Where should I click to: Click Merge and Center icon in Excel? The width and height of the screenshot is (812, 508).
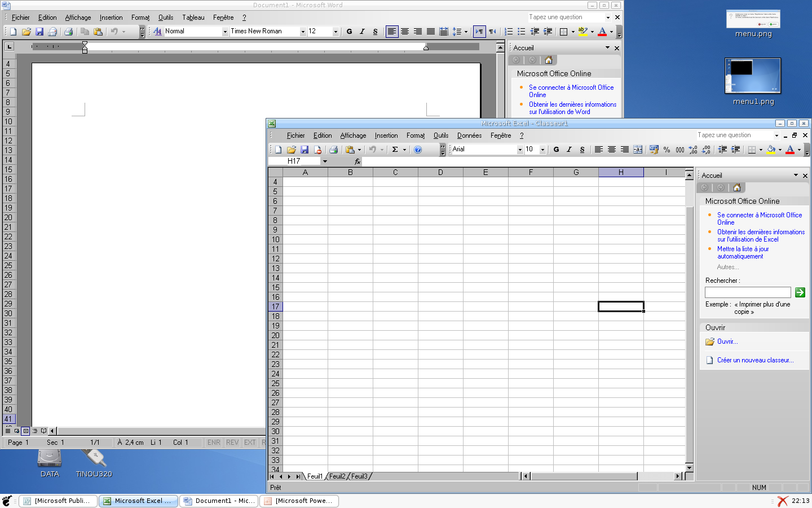coord(638,150)
